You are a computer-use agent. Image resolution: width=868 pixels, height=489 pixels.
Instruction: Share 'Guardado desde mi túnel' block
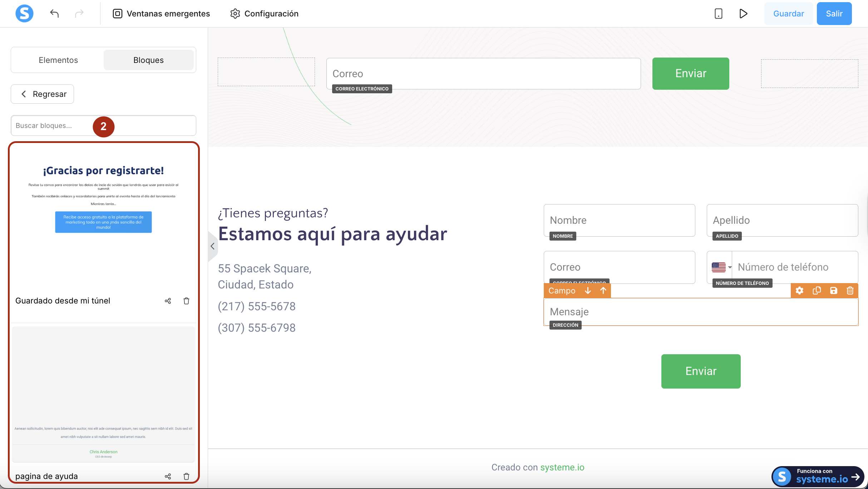pyautogui.click(x=168, y=301)
